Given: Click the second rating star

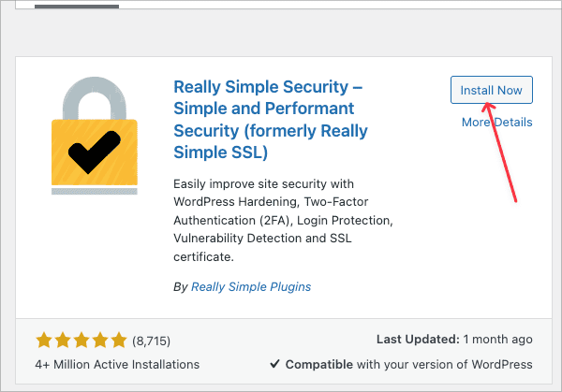Looking at the screenshot, I should pos(62,341).
